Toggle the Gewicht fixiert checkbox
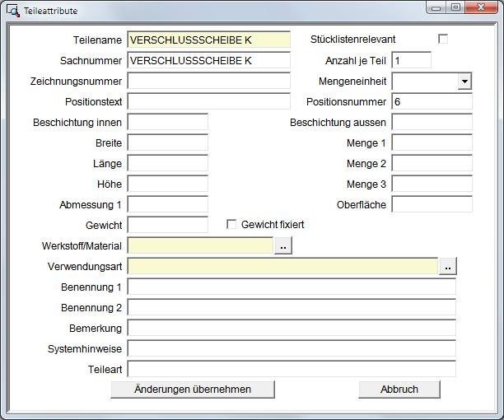 [231, 224]
